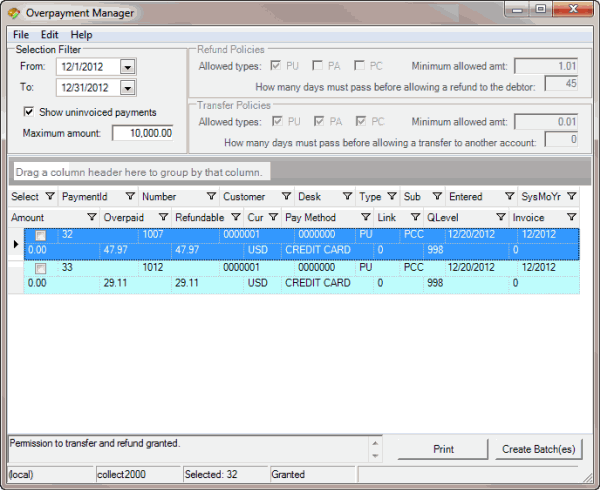Uncheck Show uninvoiced payments checkbox
This screenshot has width=600, height=490.
(29, 111)
